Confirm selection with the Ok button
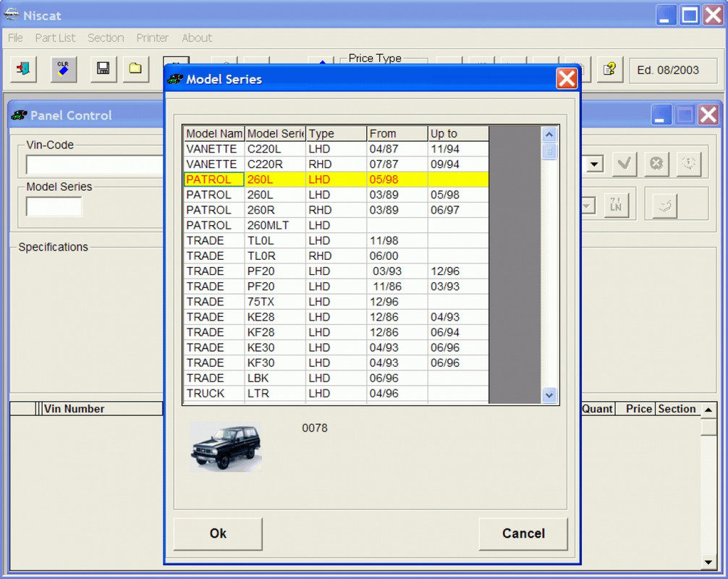 click(x=218, y=533)
